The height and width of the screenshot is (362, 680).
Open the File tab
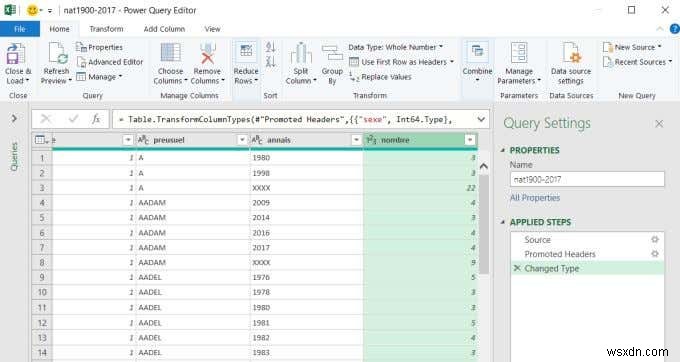click(x=20, y=29)
